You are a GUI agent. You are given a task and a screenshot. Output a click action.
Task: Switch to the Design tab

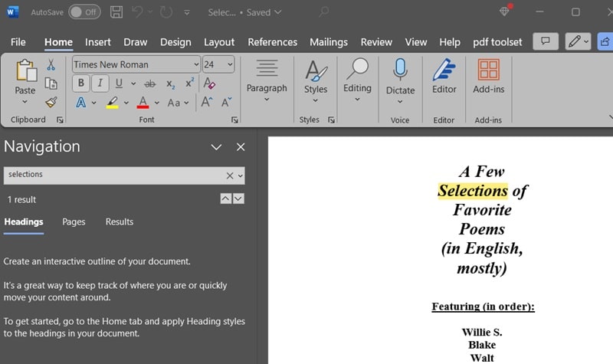pyautogui.click(x=175, y=42)
